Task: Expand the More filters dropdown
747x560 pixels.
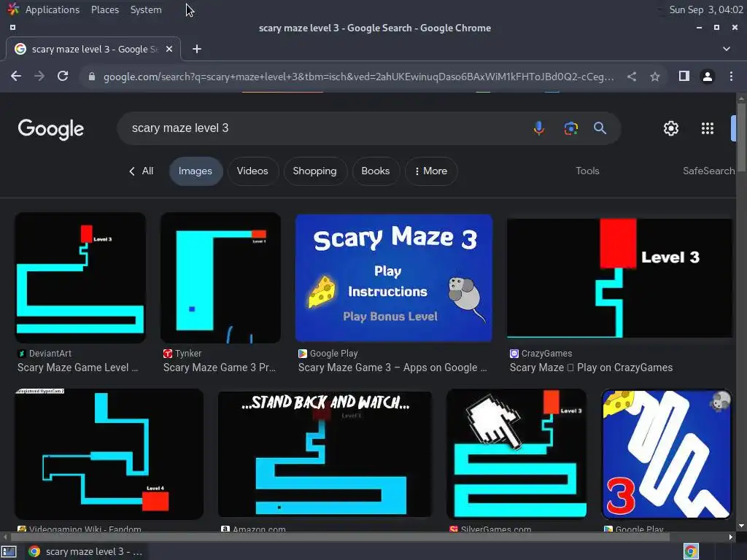Action: coord(431,171)
